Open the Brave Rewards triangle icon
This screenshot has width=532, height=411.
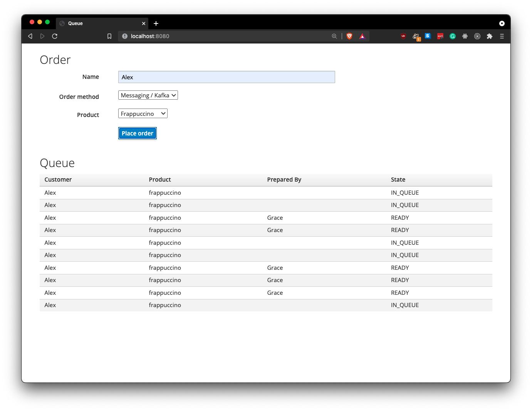click(x=362, y=36)
